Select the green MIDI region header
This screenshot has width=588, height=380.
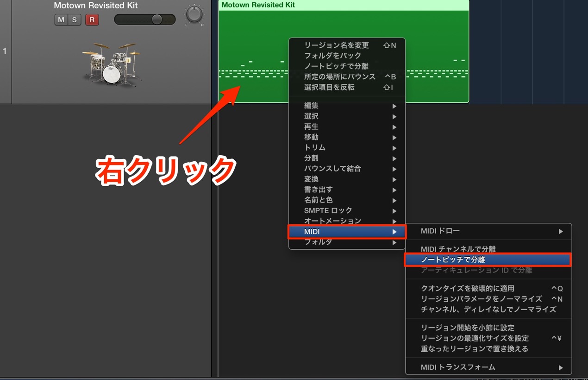point(344,5)
